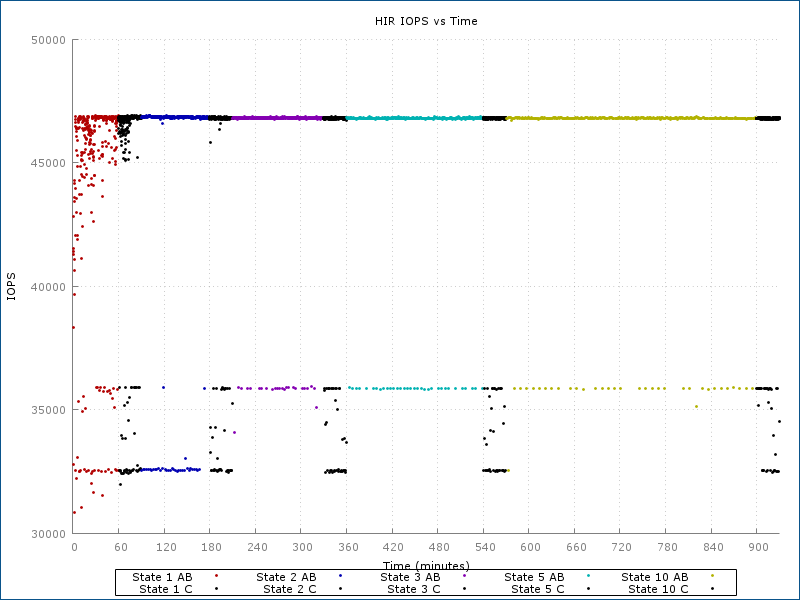Image resolution: width=800 pixels, height=600 pixels.
Task: Click the chart title HIR IOPS vs Time
Action: coord(426,21)
